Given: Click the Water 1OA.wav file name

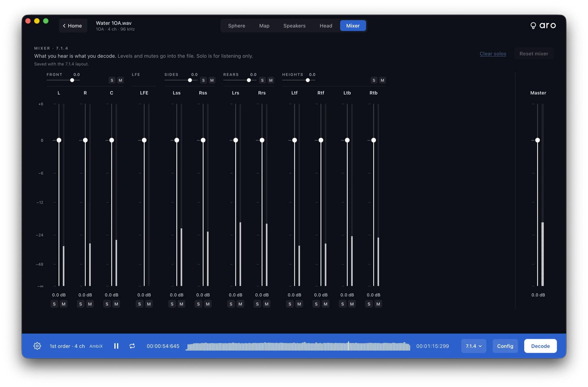Looking at the screenshot, I should (x=114, y=23).
